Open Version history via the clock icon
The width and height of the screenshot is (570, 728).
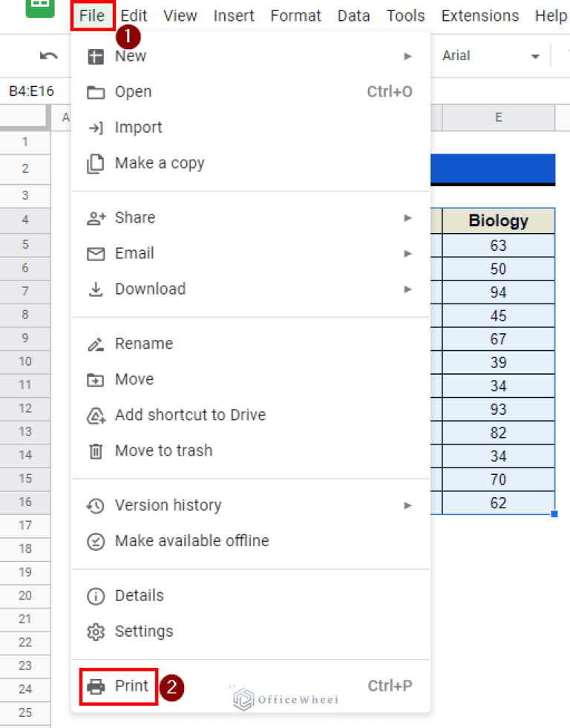[96, 505]
